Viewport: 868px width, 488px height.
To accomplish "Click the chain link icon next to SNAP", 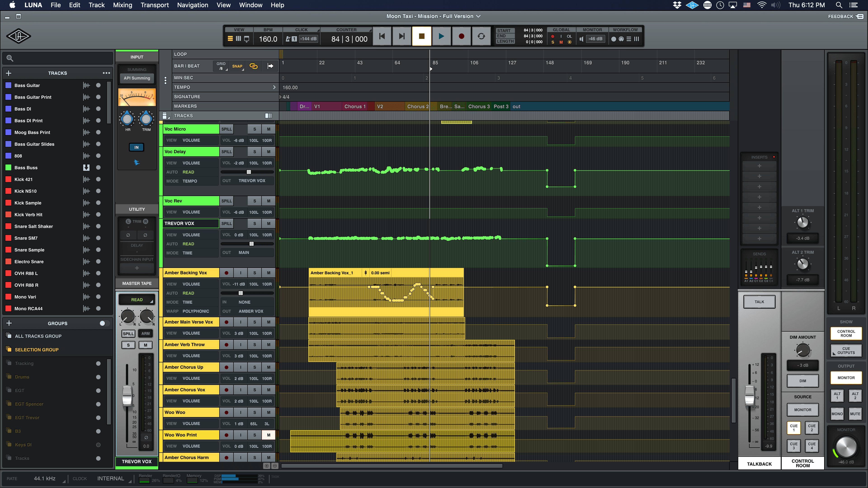I will [253, 66].
